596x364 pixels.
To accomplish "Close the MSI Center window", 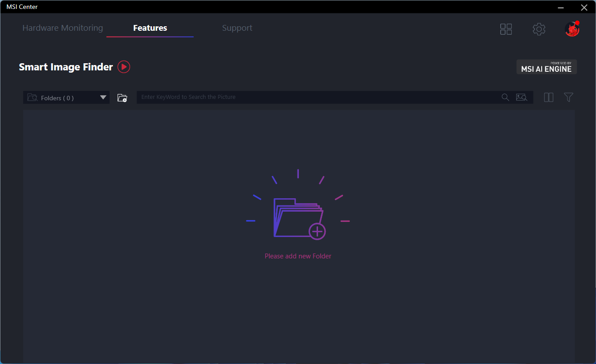I will (x=584, y=8).
